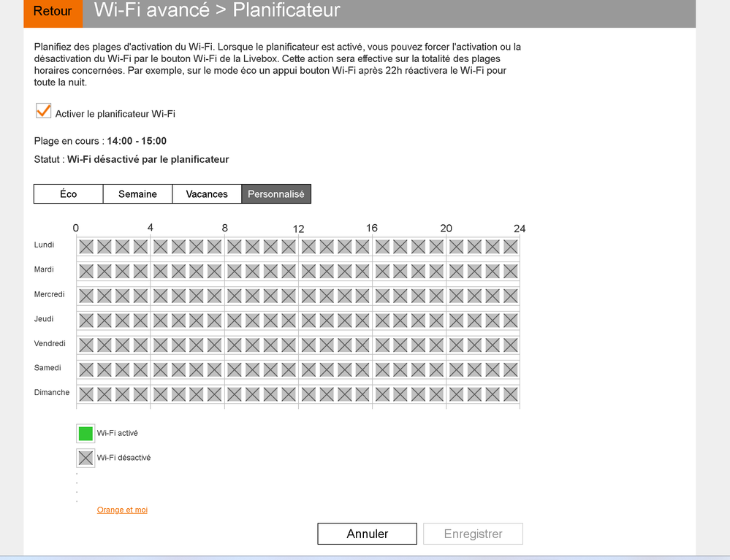Toggle the Samedi 16h–17h Wi-Fi slot

click(381, 369)
